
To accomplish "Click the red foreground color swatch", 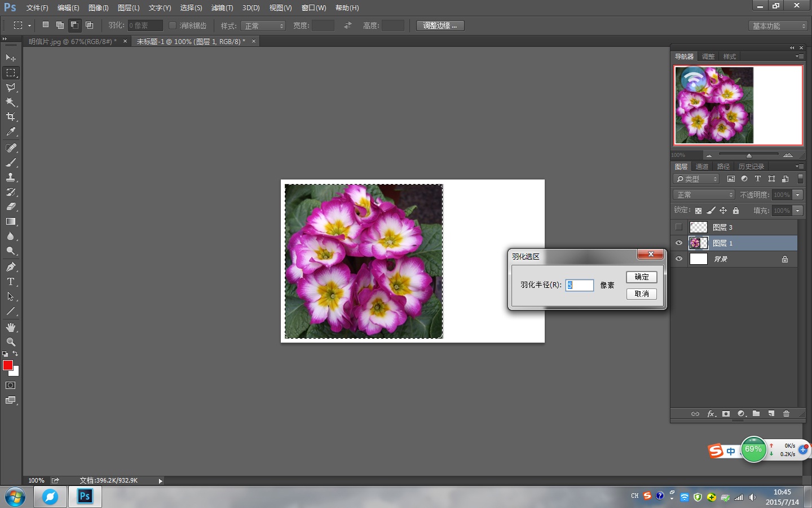I will (8, 365).
